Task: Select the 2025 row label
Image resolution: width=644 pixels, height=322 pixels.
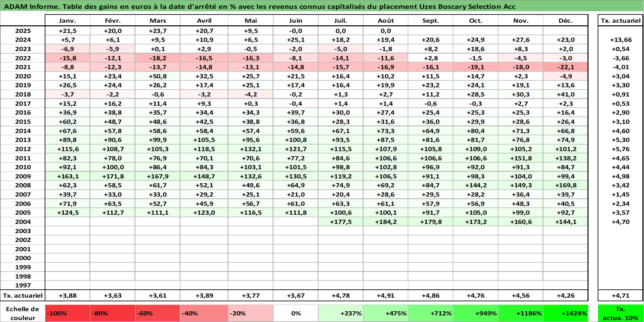Action: [x=23, y=31]
